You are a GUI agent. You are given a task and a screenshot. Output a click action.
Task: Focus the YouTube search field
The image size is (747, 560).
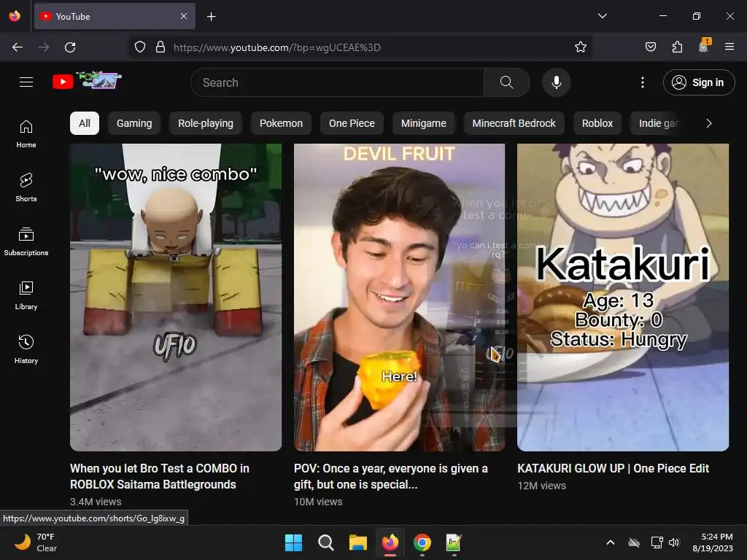click(x=337, y=82)
